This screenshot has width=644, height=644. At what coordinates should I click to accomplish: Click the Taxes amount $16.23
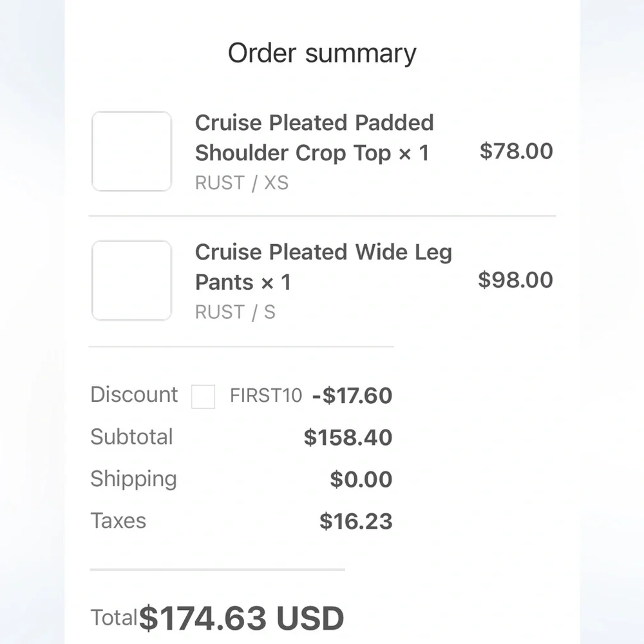coord(355,521)
